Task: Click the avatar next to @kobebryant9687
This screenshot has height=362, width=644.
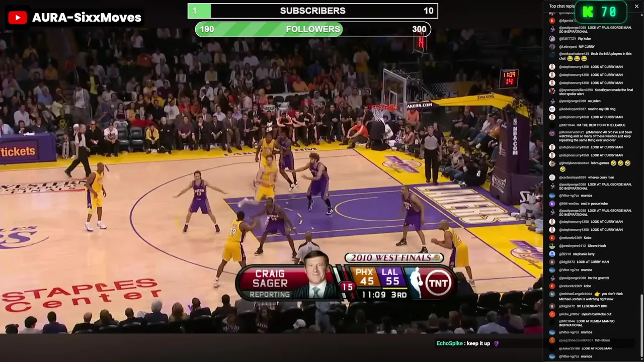Action: click(x=552, y=109)
